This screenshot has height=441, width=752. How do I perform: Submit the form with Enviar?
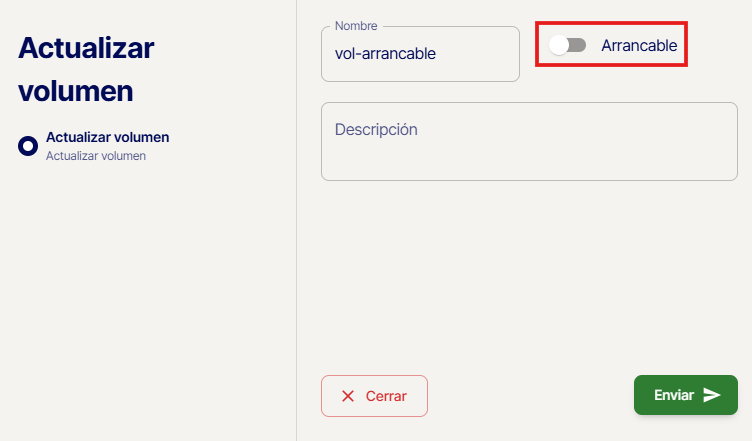point(686,395)
